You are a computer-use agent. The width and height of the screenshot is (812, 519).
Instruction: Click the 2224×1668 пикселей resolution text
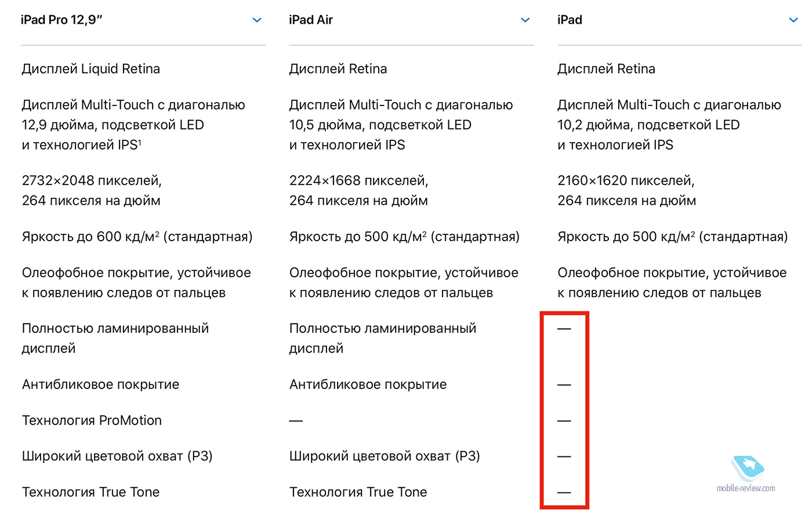tap(359, 180)
